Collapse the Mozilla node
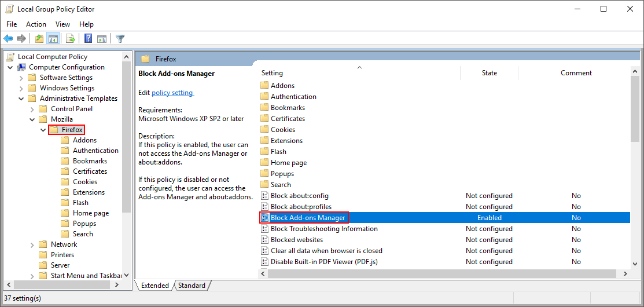 tap(32, 119)
